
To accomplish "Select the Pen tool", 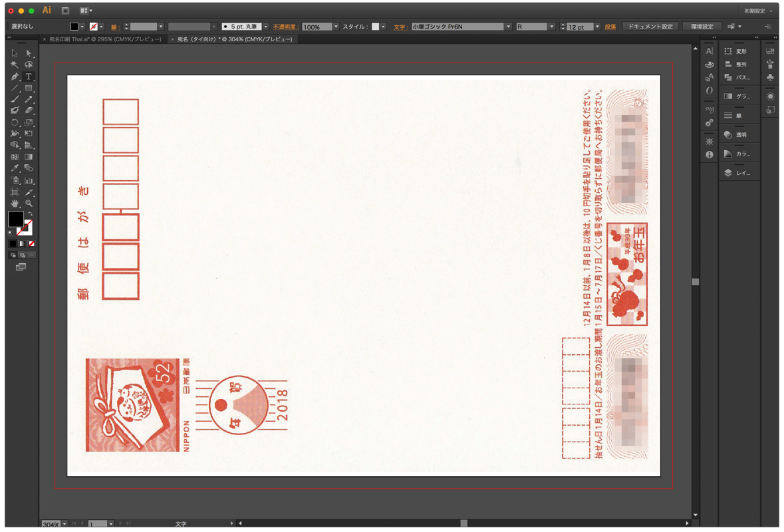I will click(x=15, y=76).
